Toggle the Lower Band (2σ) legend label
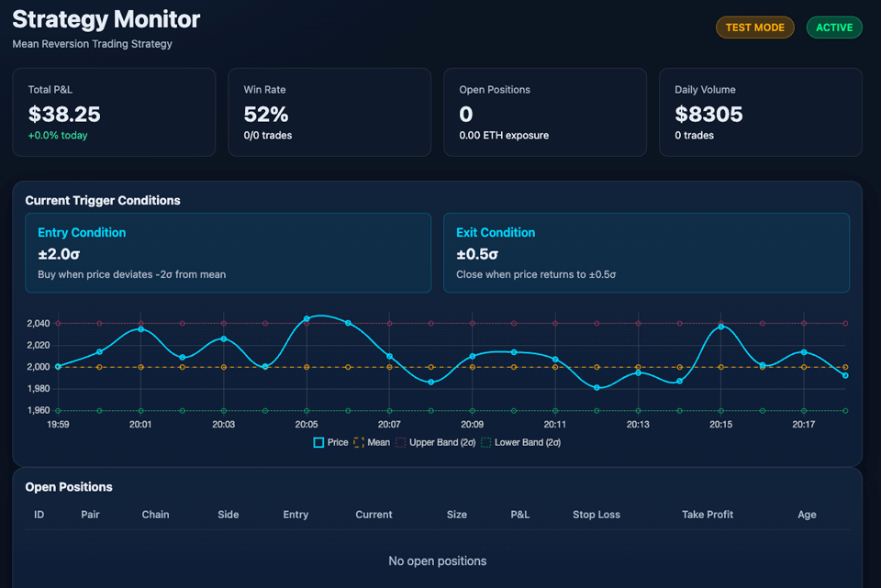This screenshot has height=588, width=881. 527,442
